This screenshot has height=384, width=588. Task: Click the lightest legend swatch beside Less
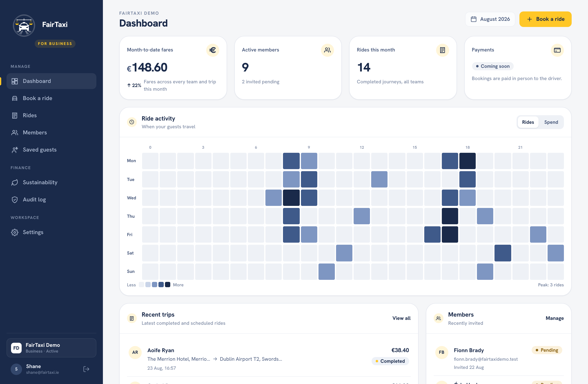pos(141,285)
